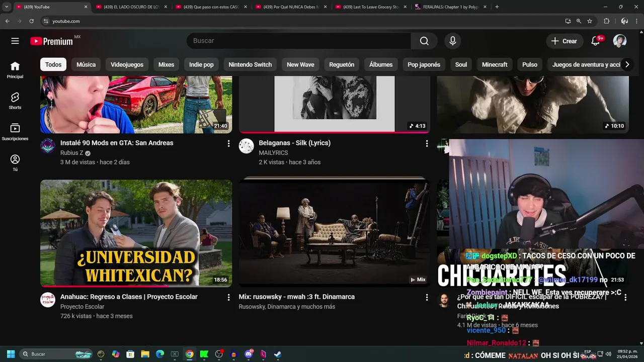
Task: View site information for youtube.com
Action: [x=46, y=21]
